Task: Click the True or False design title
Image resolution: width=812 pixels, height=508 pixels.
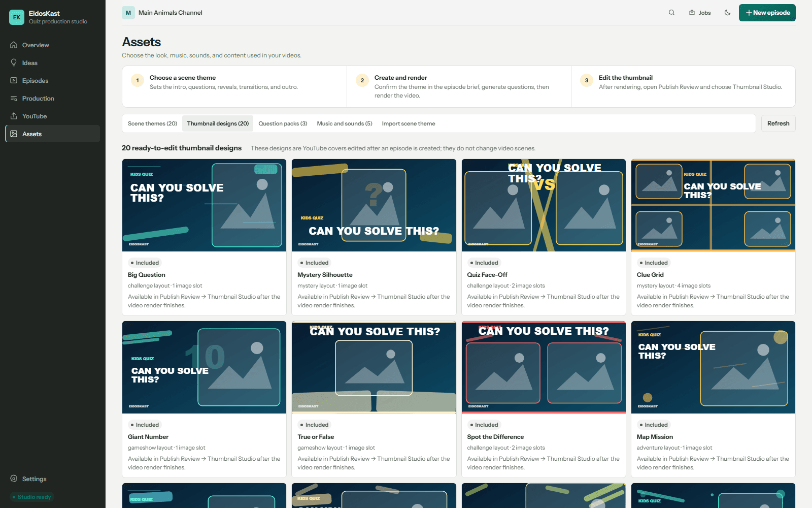Action: [x=316, y=437]
